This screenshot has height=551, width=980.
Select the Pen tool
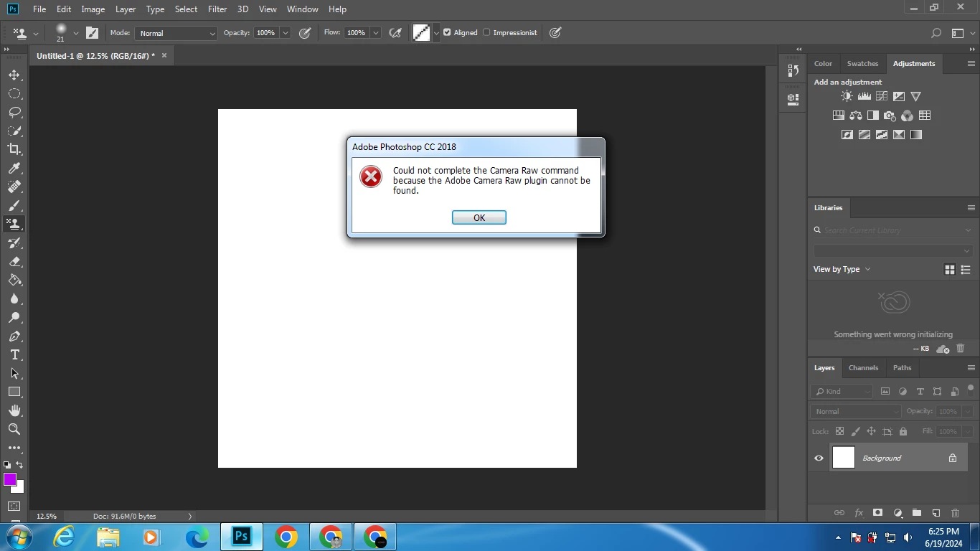(x=14, y=336)
